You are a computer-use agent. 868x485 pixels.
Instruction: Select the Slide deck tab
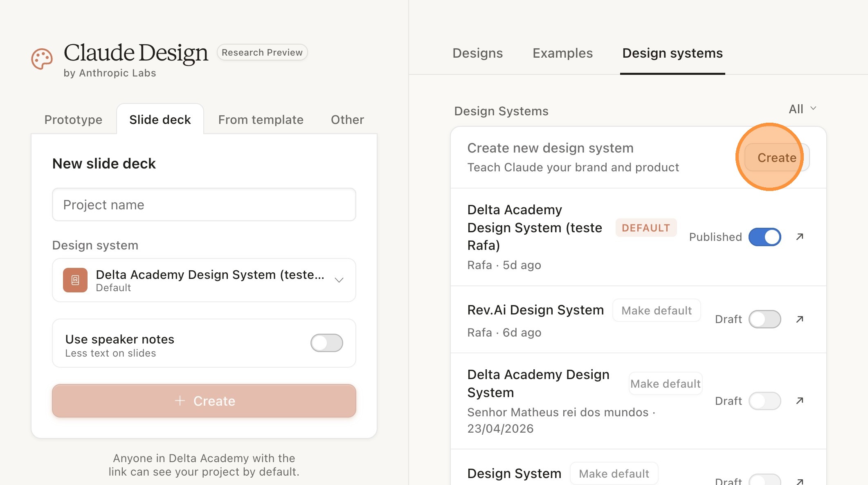pos(160,119)
